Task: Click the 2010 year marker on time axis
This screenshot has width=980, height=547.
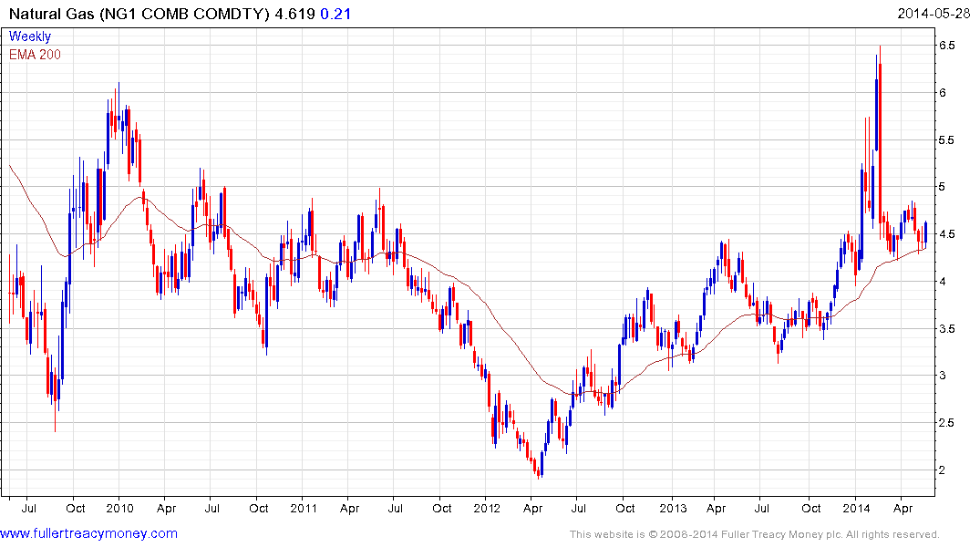Action: 119,508
